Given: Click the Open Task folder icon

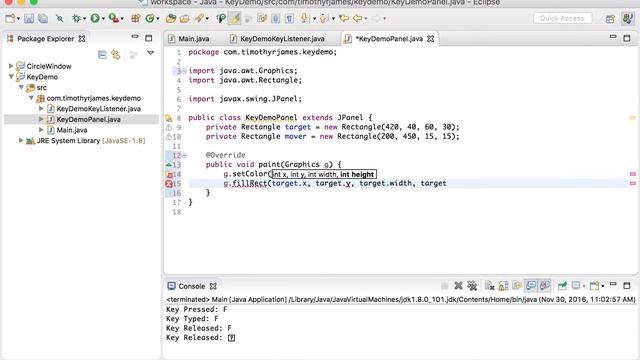Looking at the screenshot, I should click(x=184, y=18).
